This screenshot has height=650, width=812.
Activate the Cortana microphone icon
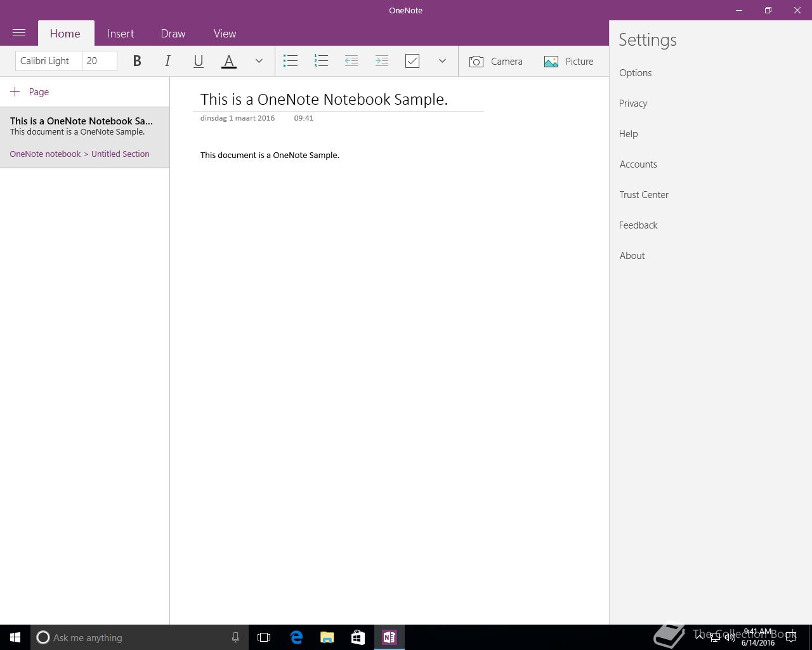235,637
